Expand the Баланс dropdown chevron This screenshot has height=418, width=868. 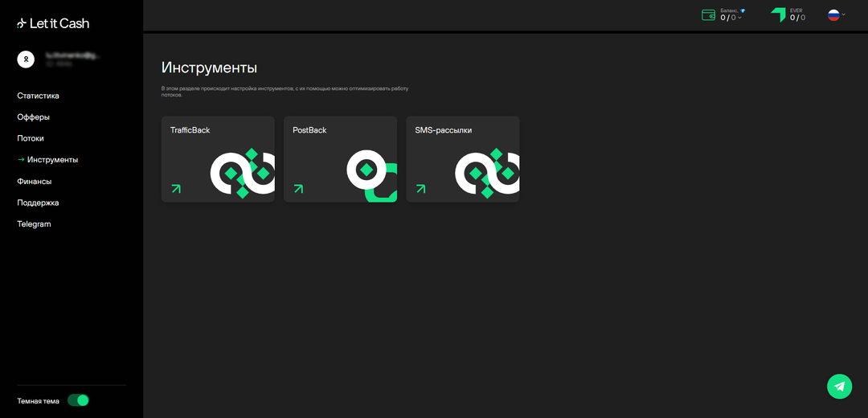(740, 18)
